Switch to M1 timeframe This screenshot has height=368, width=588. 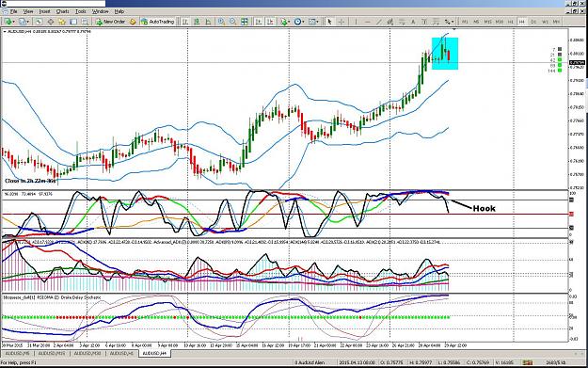pyautogui.click(x=465, y=22)
